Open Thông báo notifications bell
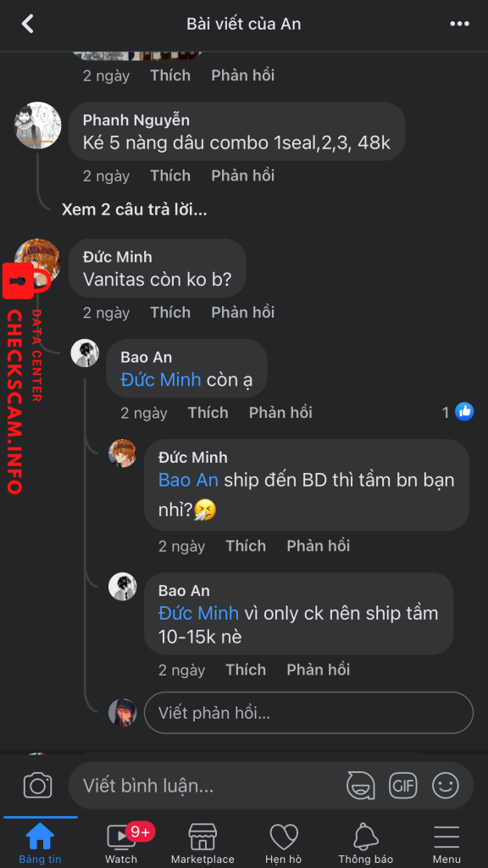Viewport: 488px width, 868px height. pyautogui.click(x=366, y=843)
